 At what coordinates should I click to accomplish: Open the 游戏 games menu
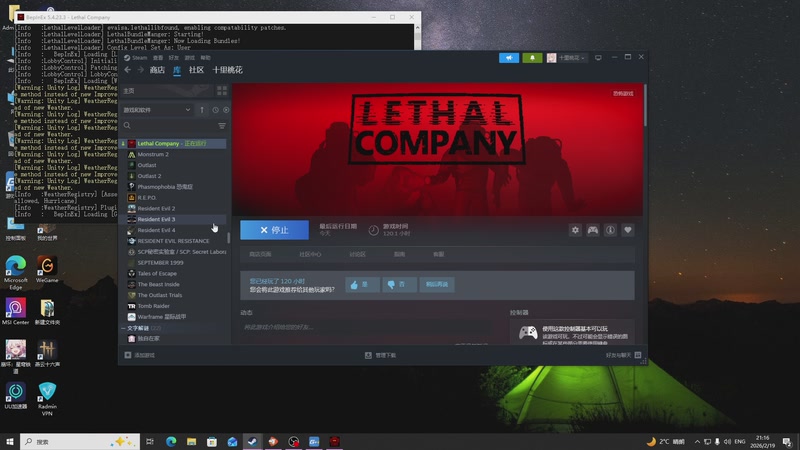coord(190,58)
